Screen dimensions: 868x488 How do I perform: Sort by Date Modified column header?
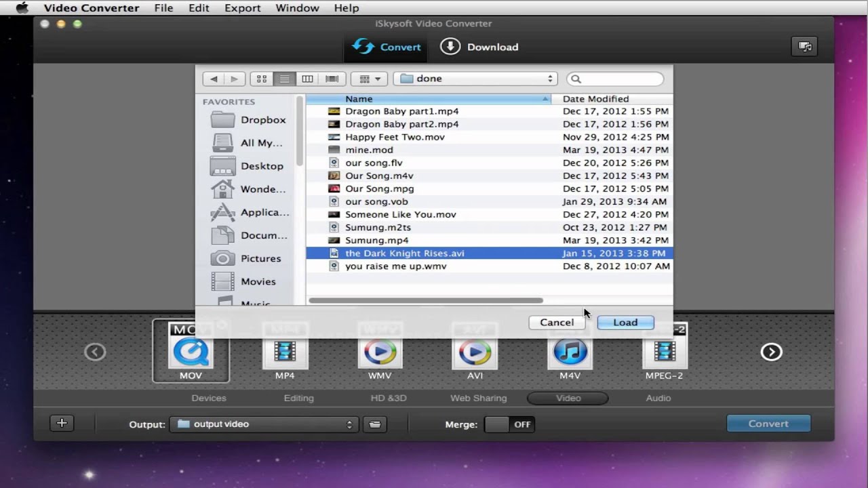point(612,99)
